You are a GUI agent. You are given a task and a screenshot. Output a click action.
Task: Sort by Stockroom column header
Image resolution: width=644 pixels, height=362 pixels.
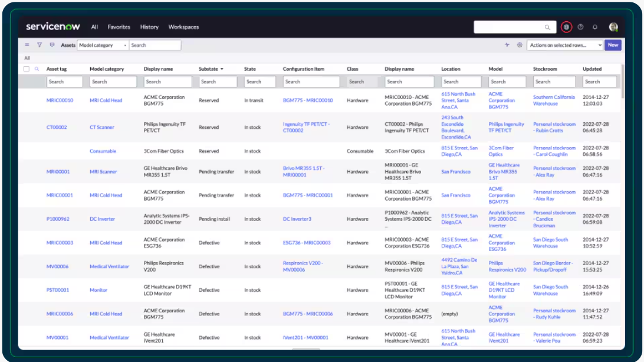(545, 69)
